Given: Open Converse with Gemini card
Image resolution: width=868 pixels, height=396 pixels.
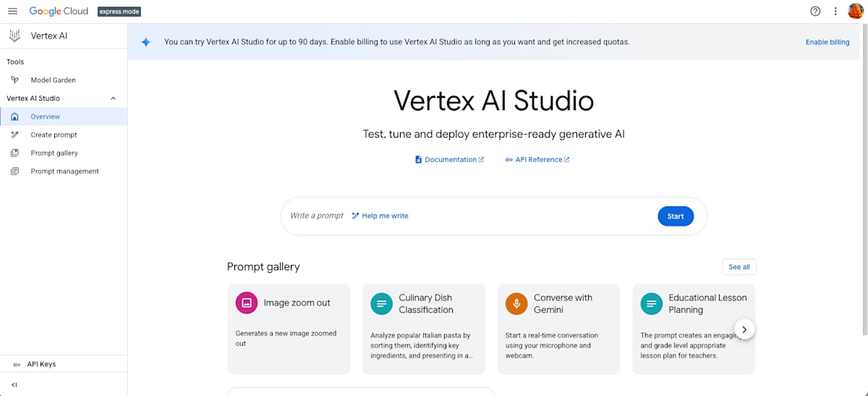Looking at the screenshot, I should [x=559, y=329].
